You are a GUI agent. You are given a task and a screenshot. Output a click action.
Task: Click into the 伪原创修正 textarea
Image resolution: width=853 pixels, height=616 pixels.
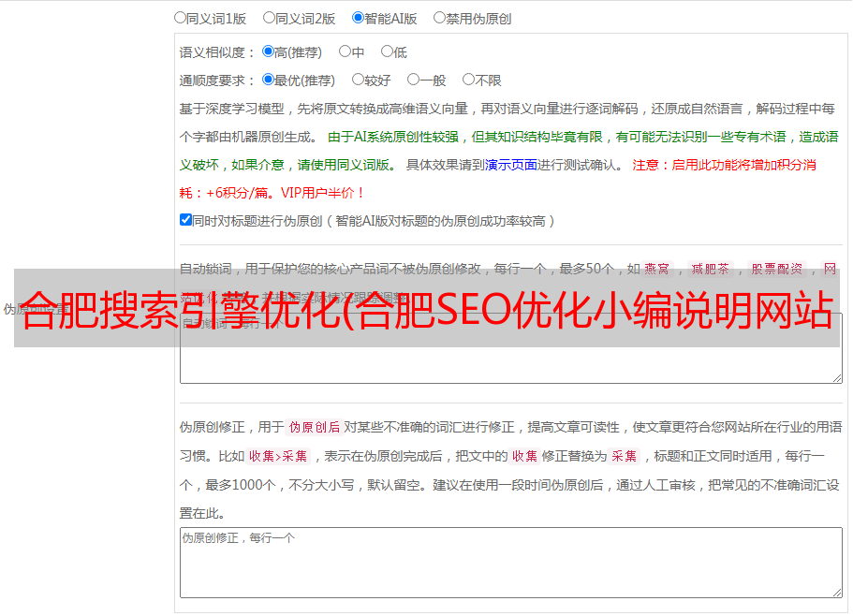[511, 563]
